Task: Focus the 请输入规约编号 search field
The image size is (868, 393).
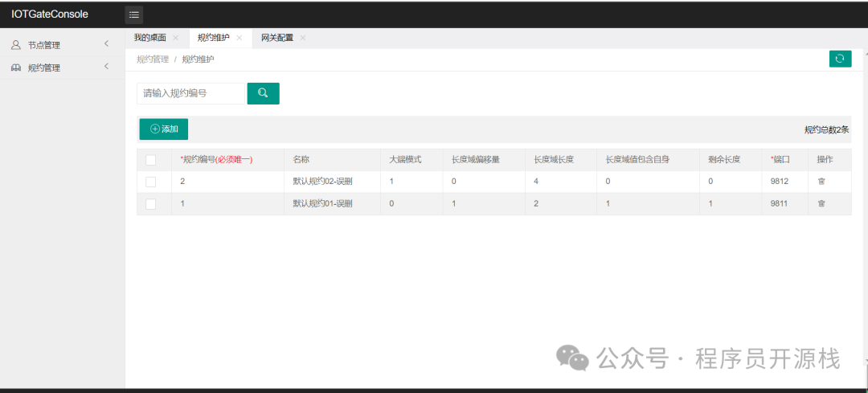Action: click(190, 93)
